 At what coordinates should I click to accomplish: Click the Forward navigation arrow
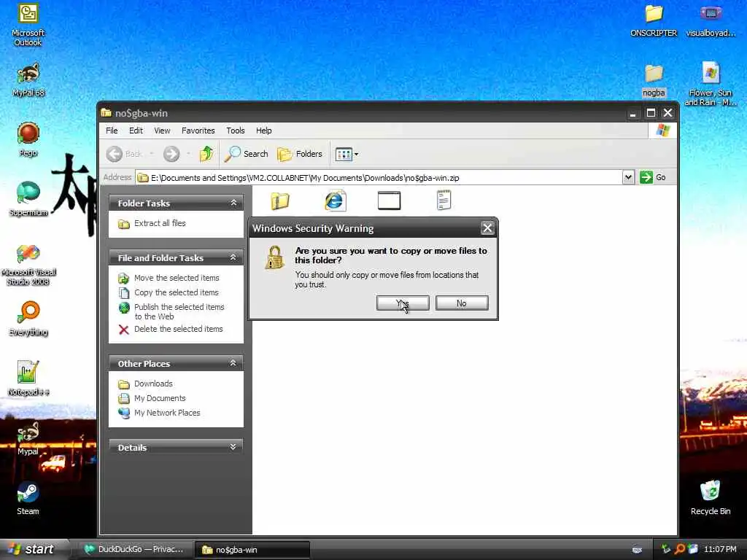pyautogui.click(x=171, y=154)
